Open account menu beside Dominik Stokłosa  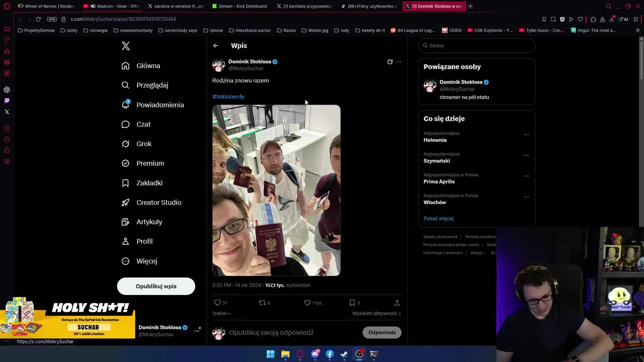click(197, 330)
